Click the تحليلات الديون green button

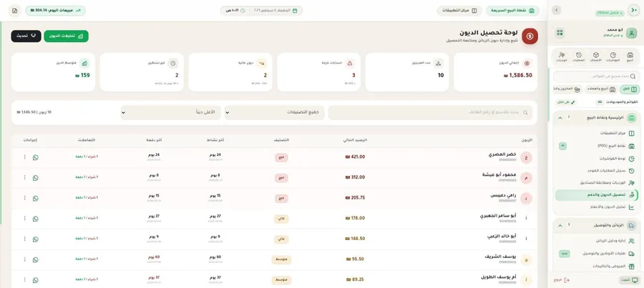(66, 36)
